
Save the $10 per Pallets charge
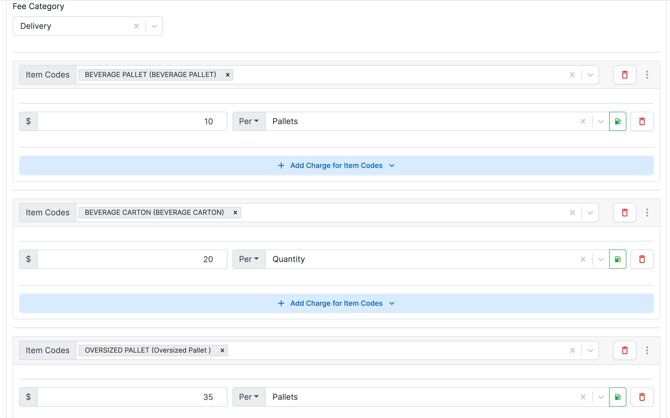tap(618, 122)
